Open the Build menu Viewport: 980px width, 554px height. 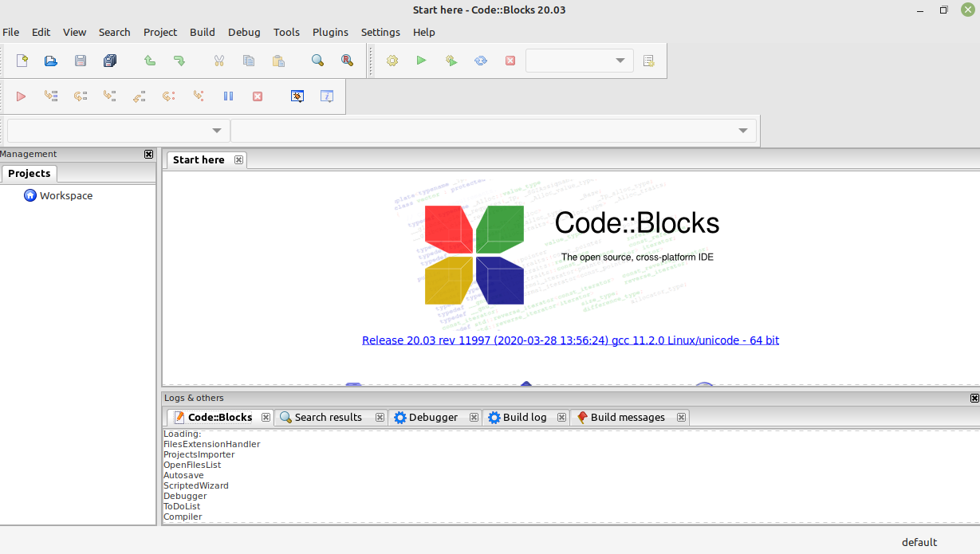[x=203, y=32]
